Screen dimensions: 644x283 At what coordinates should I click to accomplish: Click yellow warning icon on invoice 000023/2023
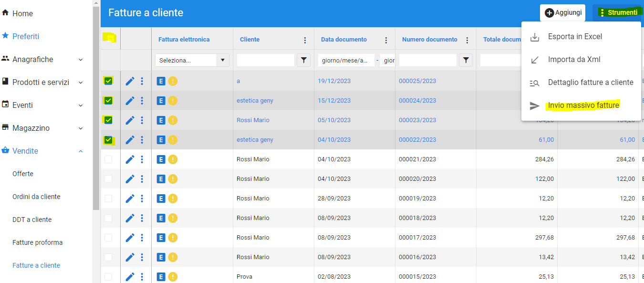click(173, 120)
